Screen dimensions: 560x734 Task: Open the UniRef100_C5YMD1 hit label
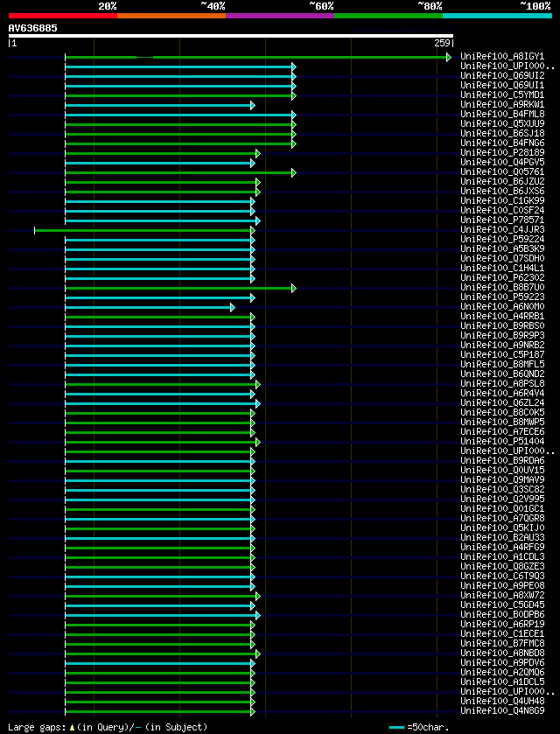pos(502,95)
